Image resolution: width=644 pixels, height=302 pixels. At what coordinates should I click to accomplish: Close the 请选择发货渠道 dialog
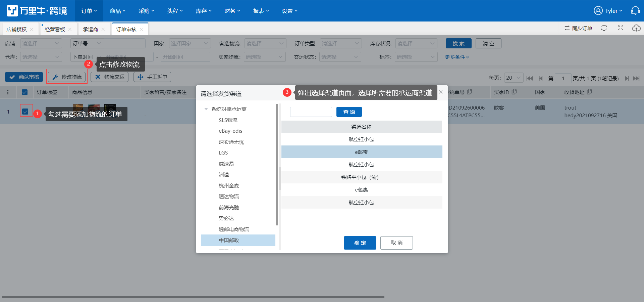441,92
